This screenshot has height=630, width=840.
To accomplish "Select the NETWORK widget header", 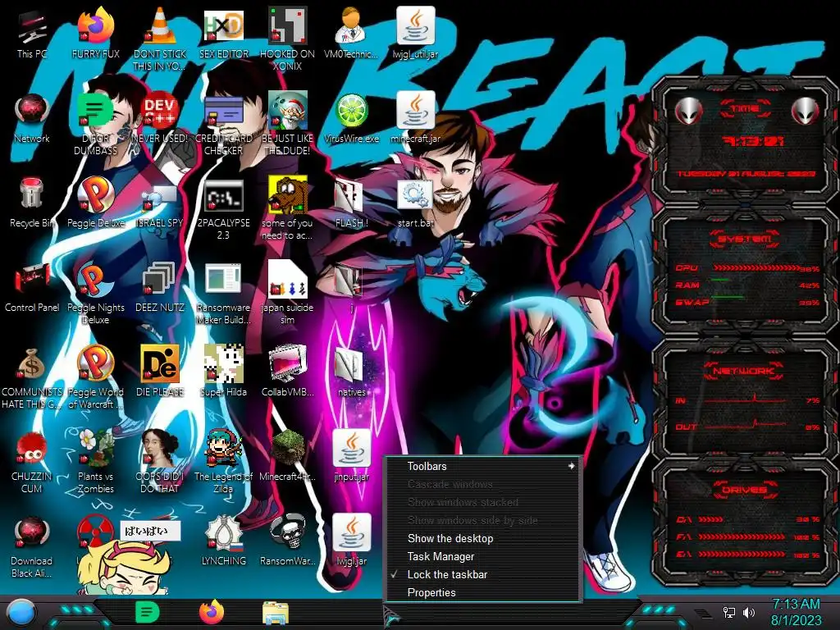I will coord(745,370).
